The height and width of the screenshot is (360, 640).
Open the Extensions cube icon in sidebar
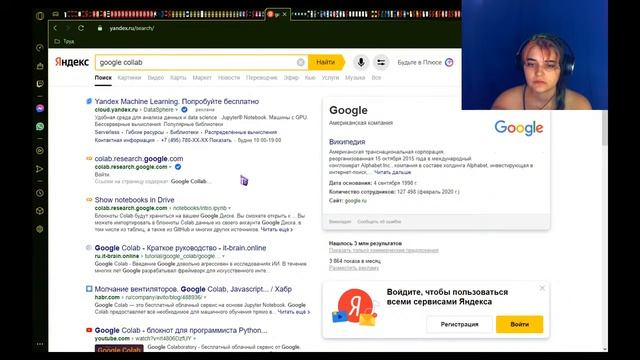pyautogui.click(x=40, y=211)
